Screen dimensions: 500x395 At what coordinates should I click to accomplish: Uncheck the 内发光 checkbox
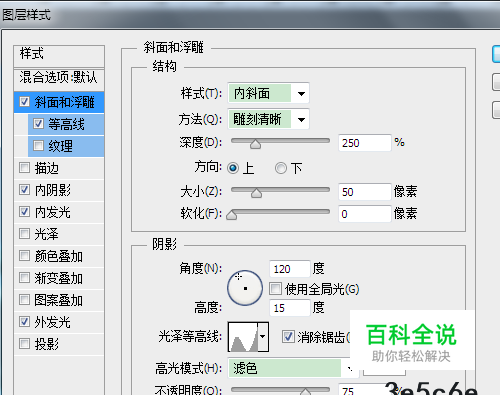24,212
